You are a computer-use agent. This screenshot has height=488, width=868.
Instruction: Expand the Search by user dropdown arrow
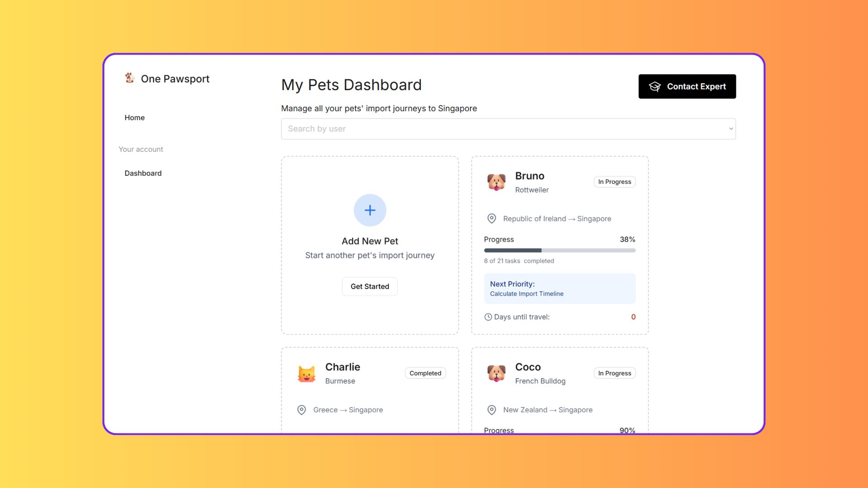731,129
